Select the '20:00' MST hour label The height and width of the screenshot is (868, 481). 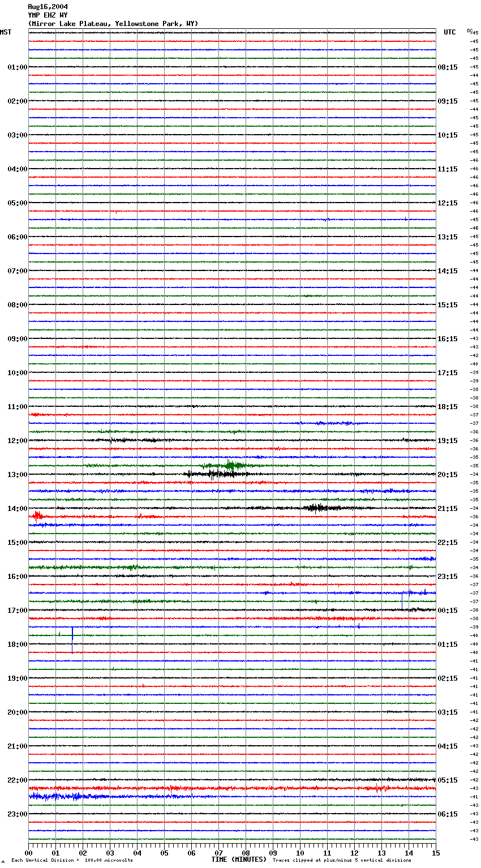[x=18, y=712]
